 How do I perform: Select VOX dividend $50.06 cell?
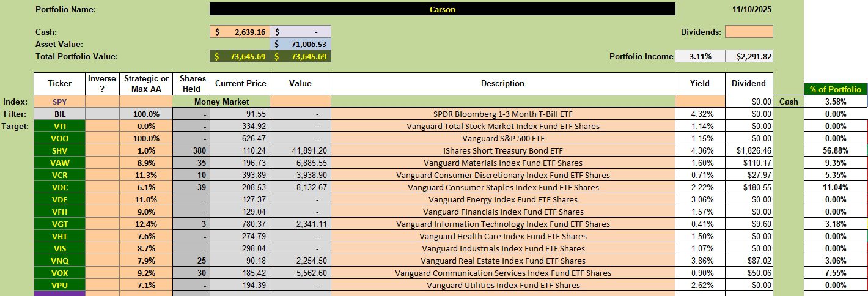pos(749,273)
